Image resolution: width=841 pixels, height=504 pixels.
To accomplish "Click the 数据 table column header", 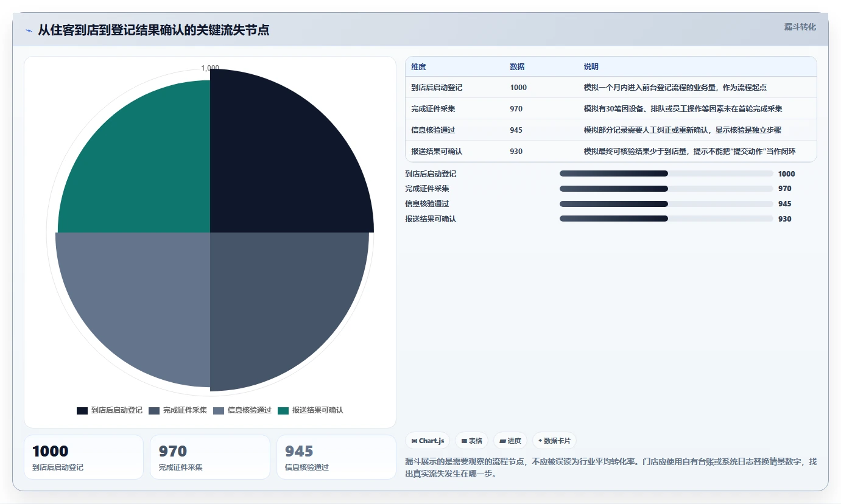I will pos(517,67).
